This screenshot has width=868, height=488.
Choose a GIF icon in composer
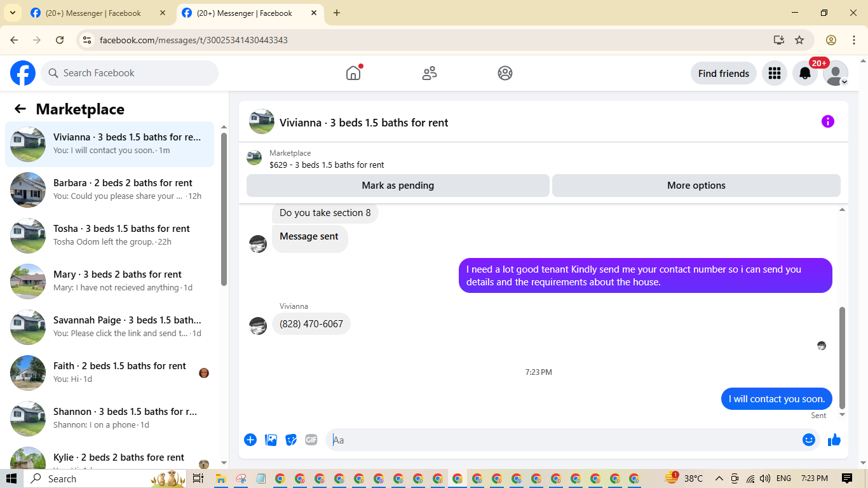point(311,440)
